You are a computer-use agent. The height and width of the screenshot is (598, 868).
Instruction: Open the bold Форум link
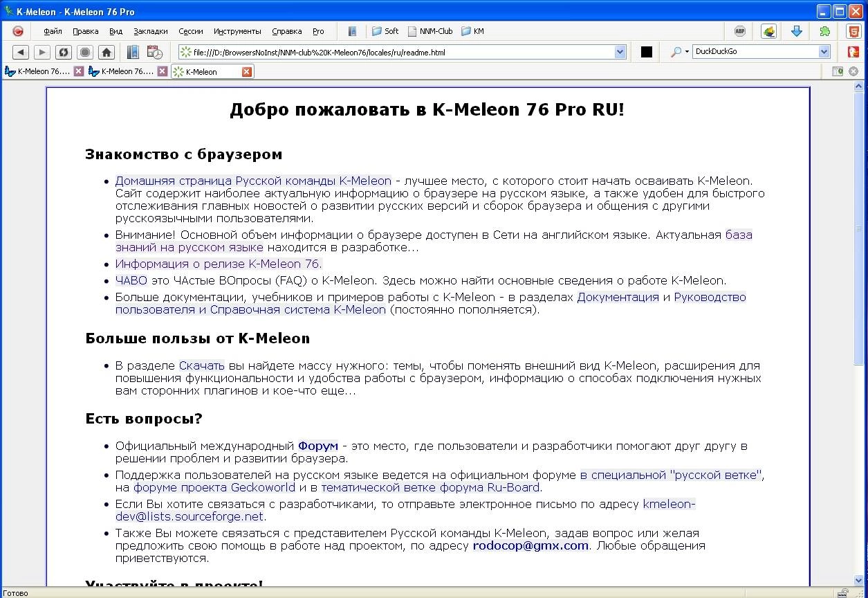[318, 446]
